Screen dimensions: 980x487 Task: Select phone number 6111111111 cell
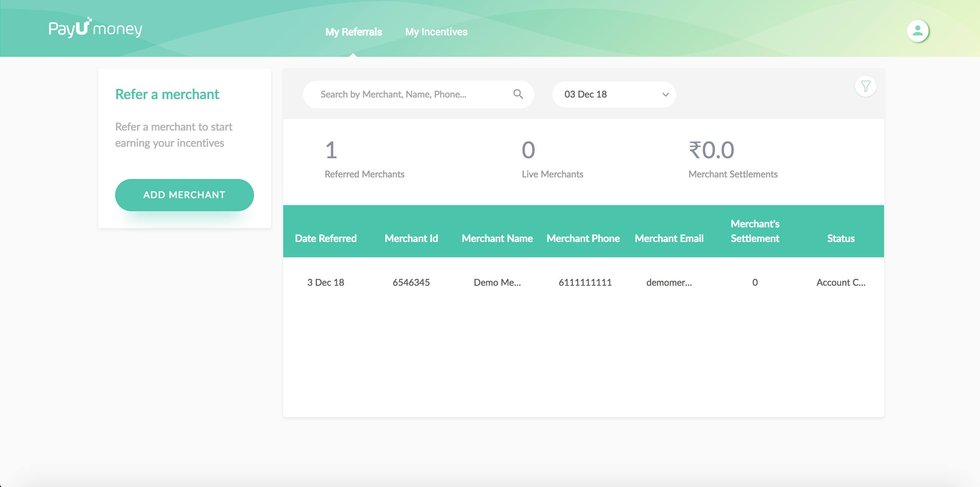(585, 282)
